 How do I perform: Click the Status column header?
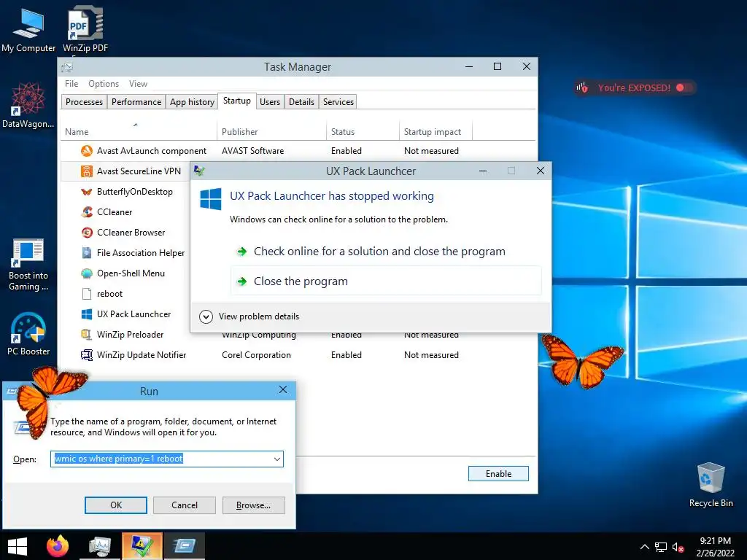[x=363, y=131]
